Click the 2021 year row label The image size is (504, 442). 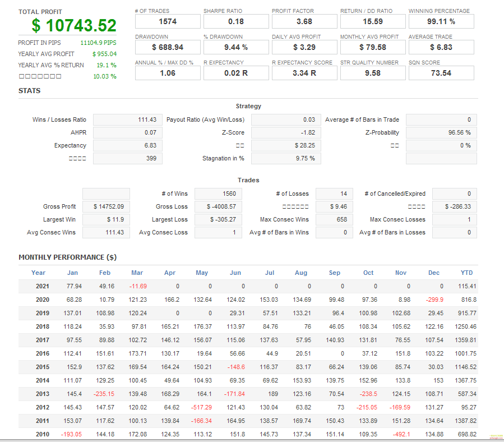(x=43, y=286)
